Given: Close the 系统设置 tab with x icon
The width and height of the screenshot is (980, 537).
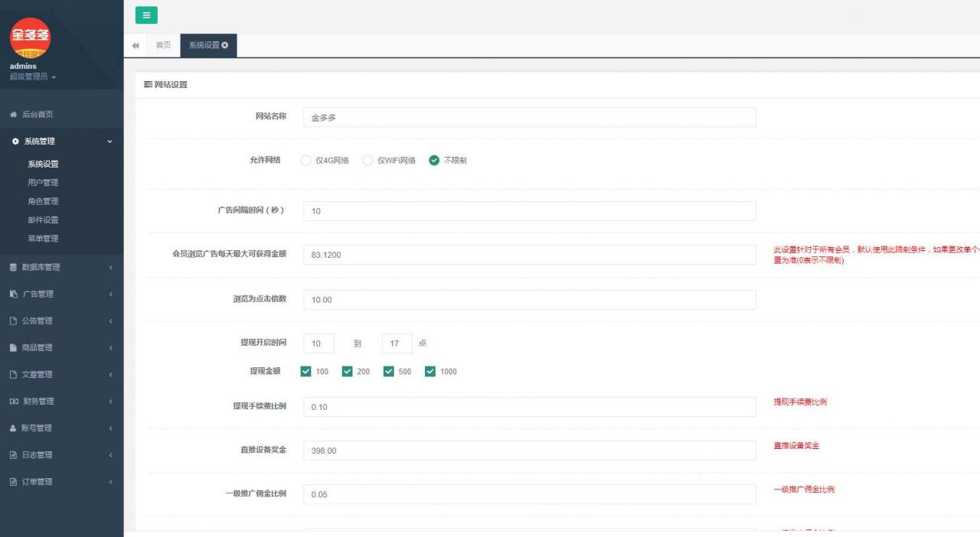Looking at the screenshot, I should pos(225,45).
